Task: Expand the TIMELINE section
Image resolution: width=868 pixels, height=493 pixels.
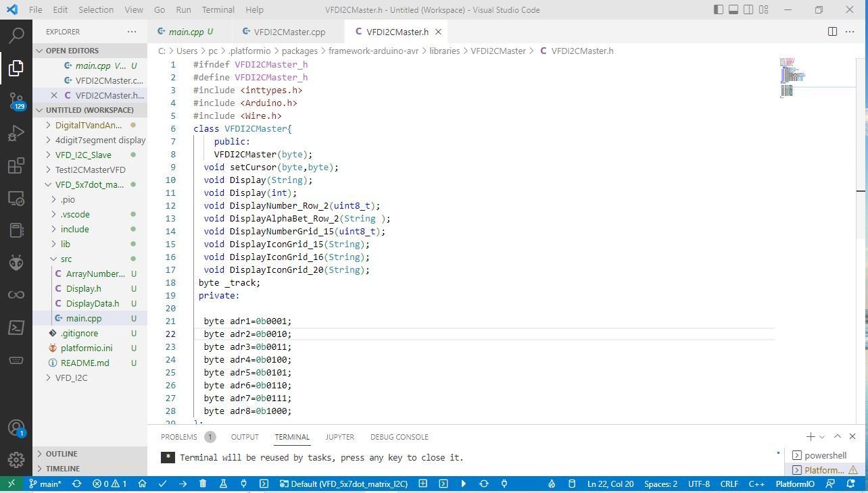Action: [x=90, y=469]
